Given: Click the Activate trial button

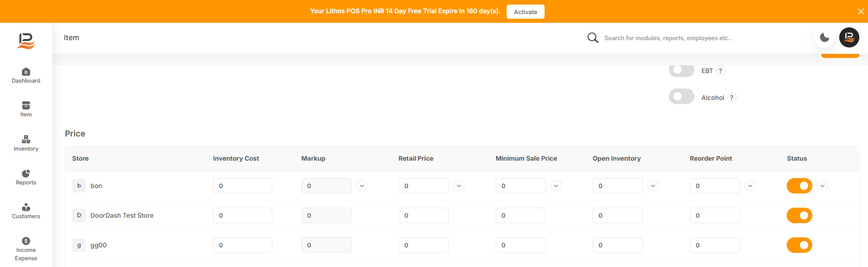Looking at the screenshot, I should pyautogui.click(x=525, y=12).
